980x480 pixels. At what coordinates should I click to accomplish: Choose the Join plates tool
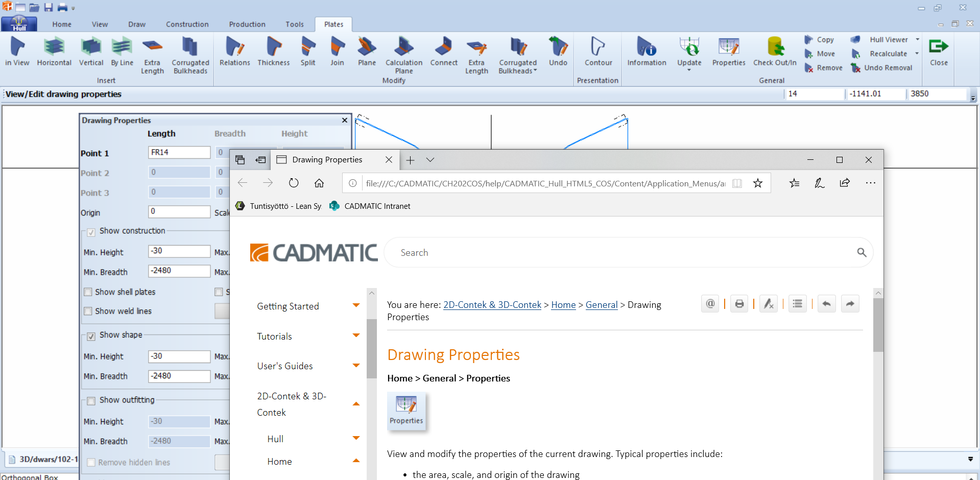pos(337,51)
